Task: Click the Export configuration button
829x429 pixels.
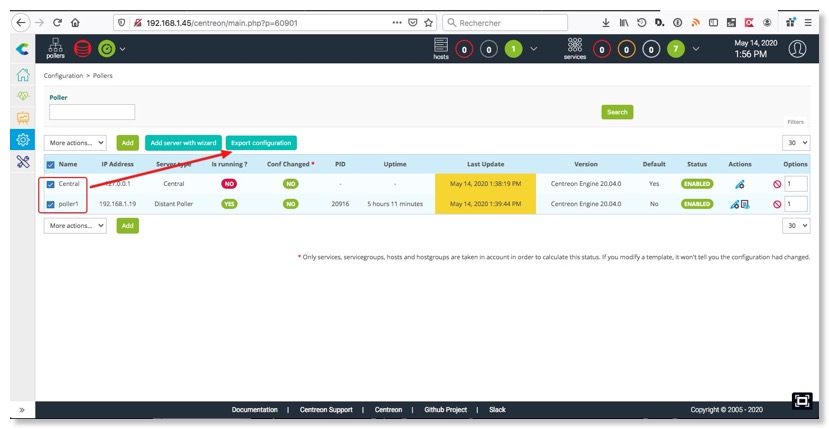Action: tap(261, 143)
